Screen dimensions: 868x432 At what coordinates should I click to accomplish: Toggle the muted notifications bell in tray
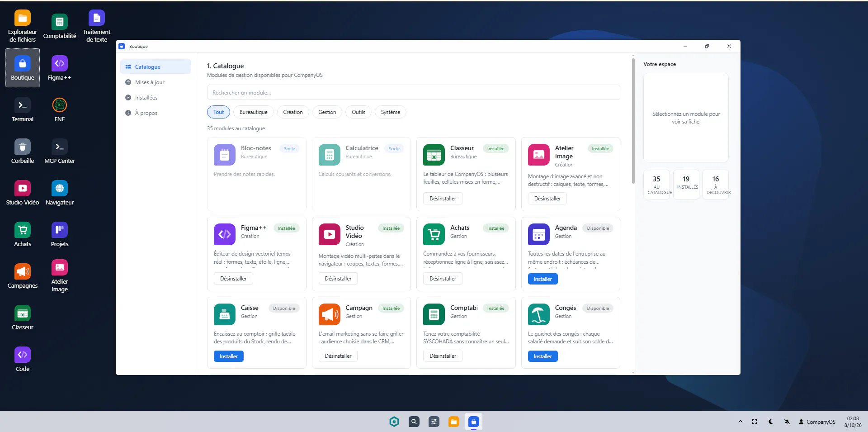[787, 422]
